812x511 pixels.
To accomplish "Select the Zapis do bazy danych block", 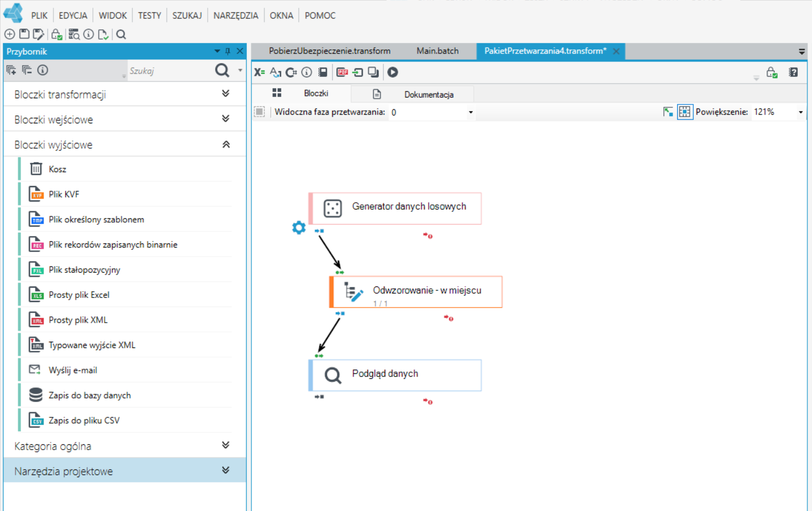I will (125, 395).
